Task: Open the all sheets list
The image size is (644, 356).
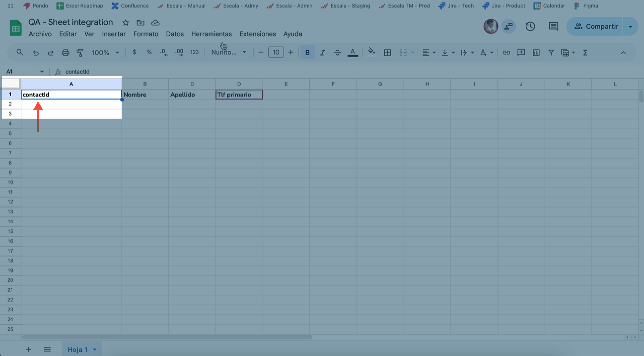Action: click(47, 349)
